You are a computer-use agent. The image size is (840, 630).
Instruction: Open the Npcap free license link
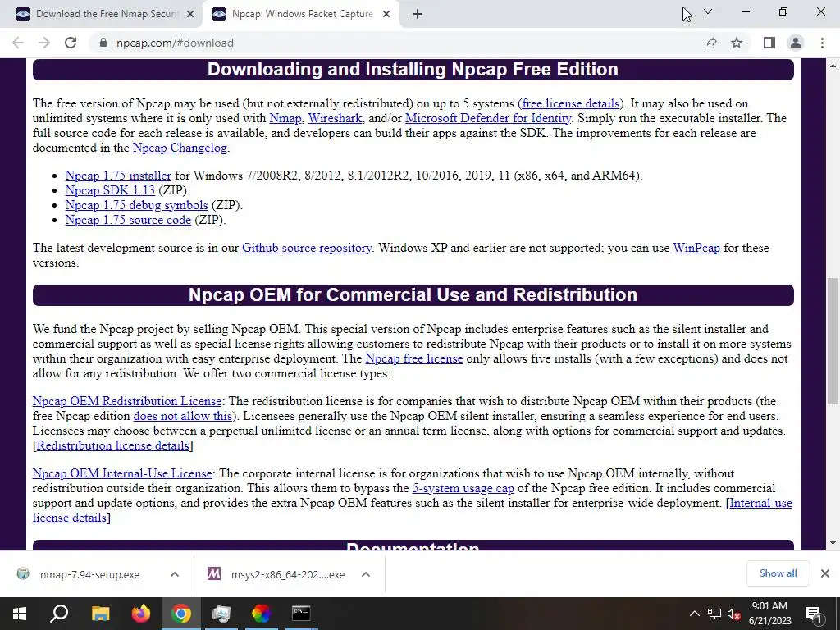click(414, 359)
